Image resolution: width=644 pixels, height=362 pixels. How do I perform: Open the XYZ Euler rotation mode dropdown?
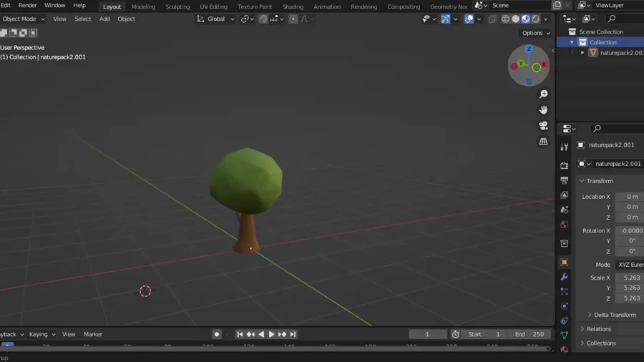pyautogui.click(x=630, y=265)
